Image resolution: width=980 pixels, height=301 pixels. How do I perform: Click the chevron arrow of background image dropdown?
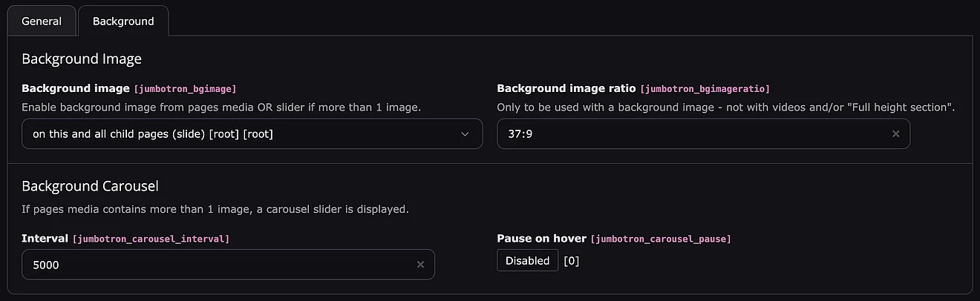(x=465, y=134)
